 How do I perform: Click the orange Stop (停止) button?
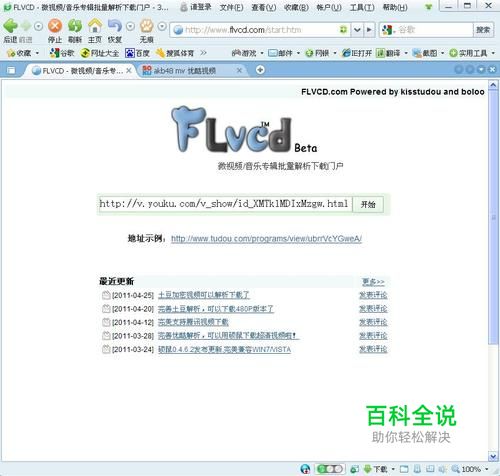[x=55, y=26]
